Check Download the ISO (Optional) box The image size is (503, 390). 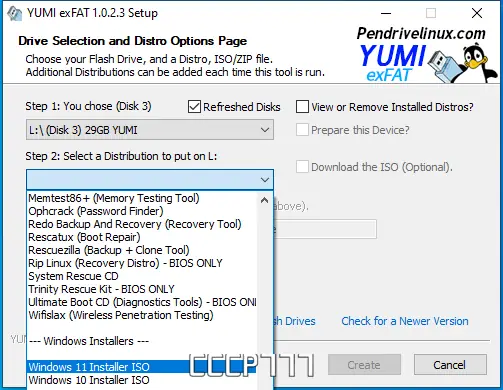coord(302,167)
